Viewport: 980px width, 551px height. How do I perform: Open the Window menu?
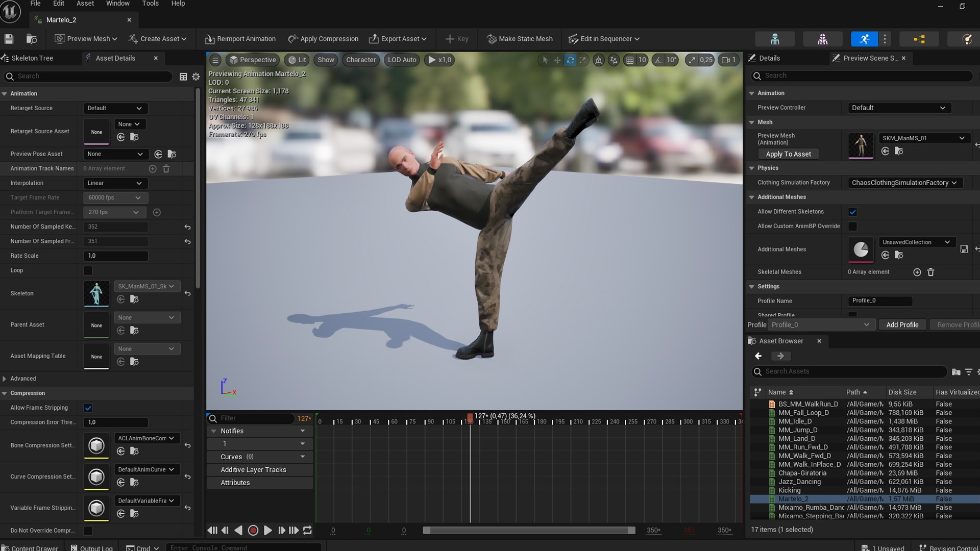point(117,4)
